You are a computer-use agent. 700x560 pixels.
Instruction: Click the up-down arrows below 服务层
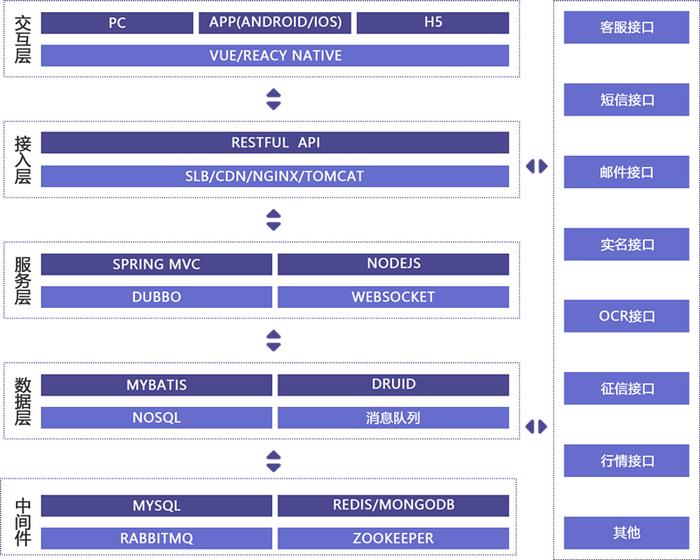[273, 341]
